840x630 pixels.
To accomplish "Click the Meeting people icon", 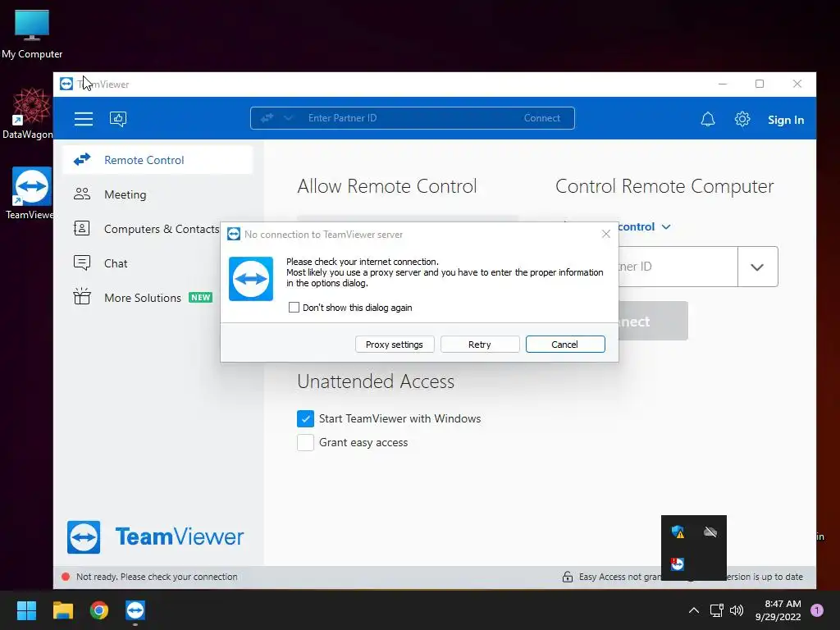I will click(82, 194).
